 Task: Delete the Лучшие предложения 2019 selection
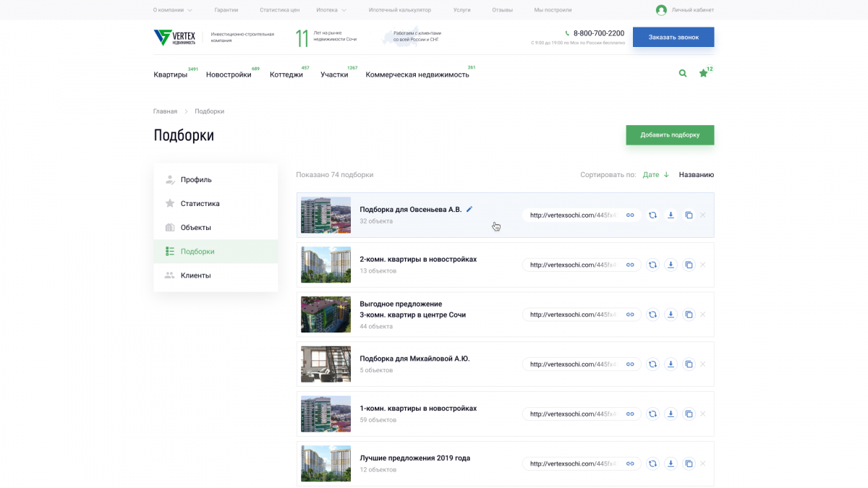click(x=703, y=463)
